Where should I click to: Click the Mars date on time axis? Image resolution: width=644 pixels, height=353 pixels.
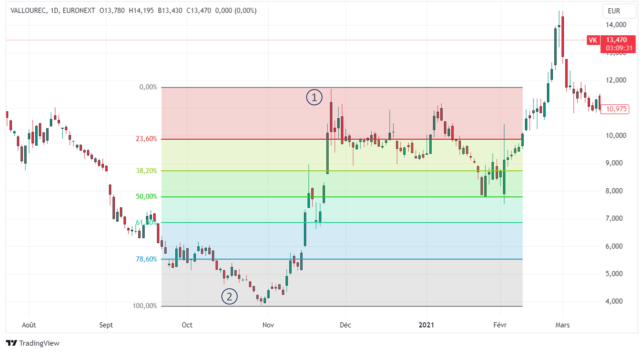tap(562, 325)
